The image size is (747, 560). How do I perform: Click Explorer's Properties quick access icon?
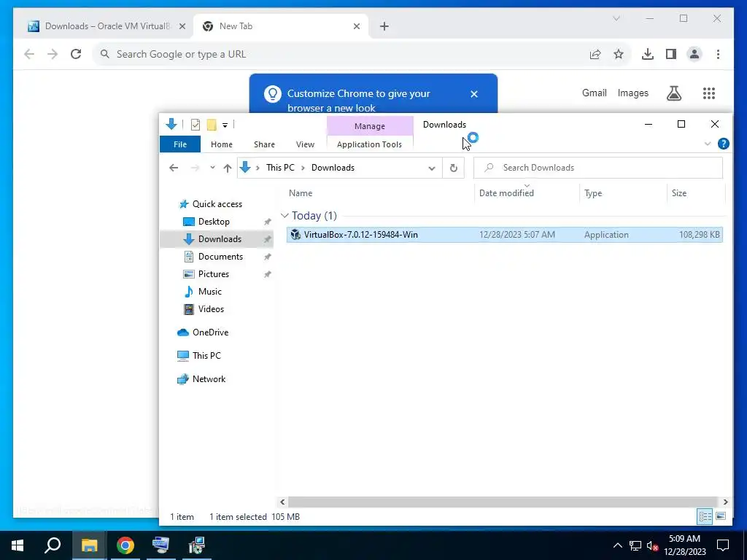tap(196, 125)
